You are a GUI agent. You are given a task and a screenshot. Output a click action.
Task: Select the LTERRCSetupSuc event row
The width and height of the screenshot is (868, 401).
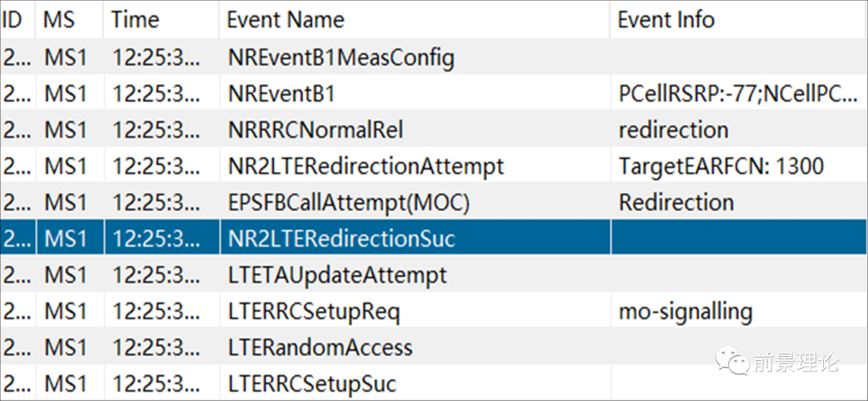(x=313, y=383)
